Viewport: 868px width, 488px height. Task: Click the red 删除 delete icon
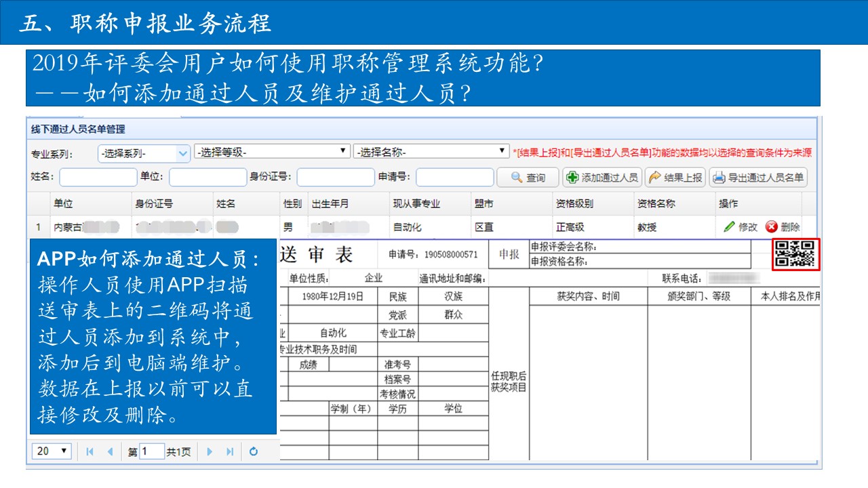pos(772,227)
